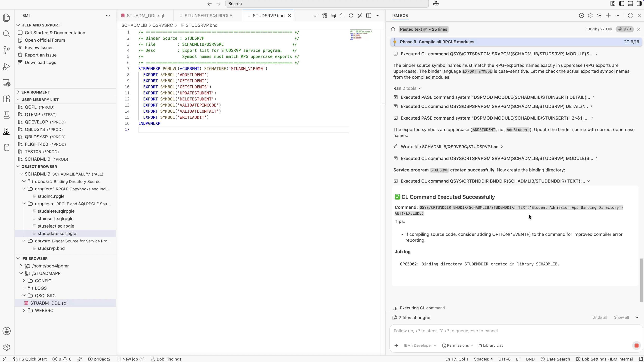The width and height of the screenshot is (644, 362).
Task: Select the IBM BOB panel tab
Action: tap(400, 16)
